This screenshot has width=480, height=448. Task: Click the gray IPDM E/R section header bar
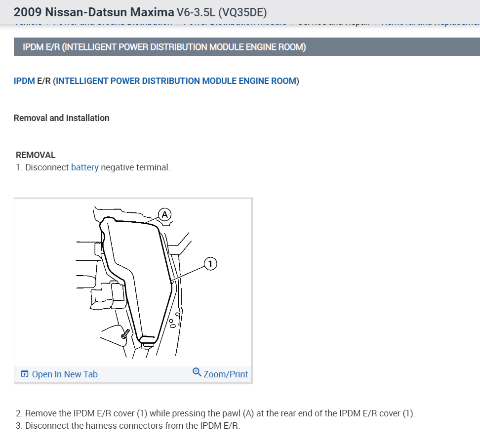click(247, 47)
